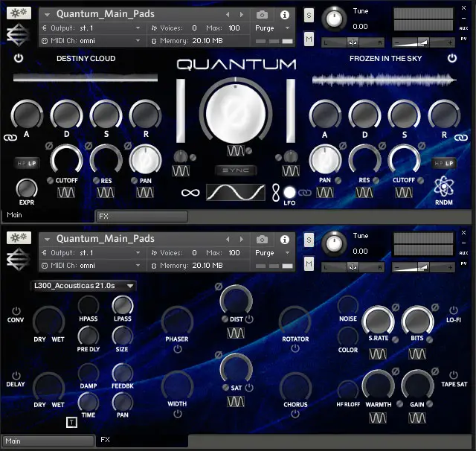The image size is (476, 451).
Task: Go to next preset arrow in upper instrument
Action: 242,15
